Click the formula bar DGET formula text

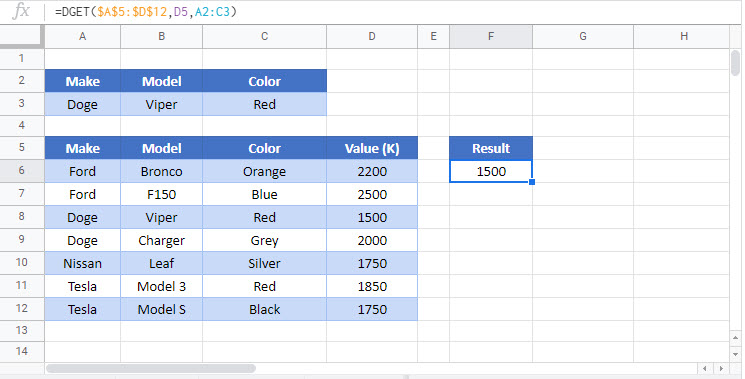(146, 11)
